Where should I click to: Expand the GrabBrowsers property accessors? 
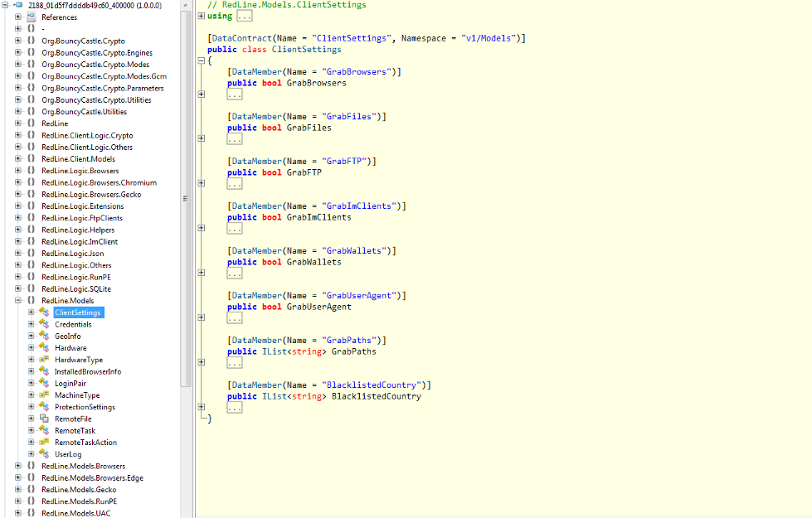coord(202,94)
